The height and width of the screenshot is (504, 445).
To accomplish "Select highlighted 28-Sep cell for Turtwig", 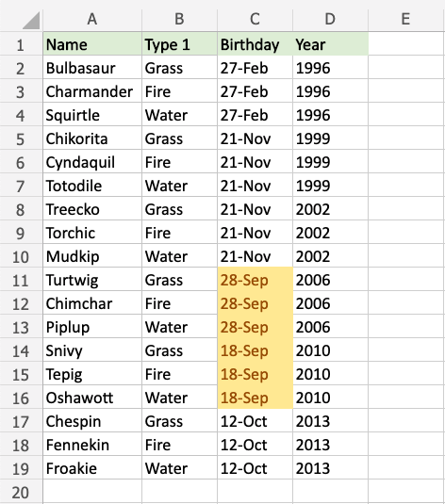I will 255,280.
